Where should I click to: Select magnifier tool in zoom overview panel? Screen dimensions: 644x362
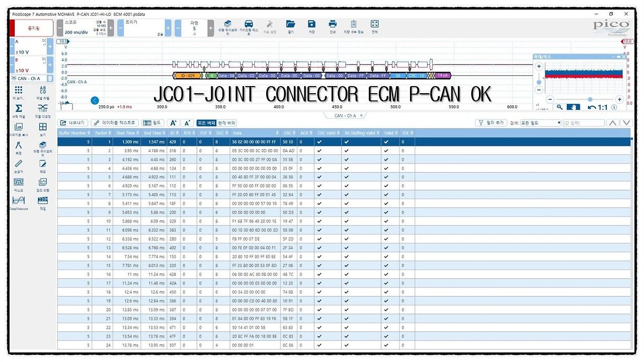click(x=559, y=107)
